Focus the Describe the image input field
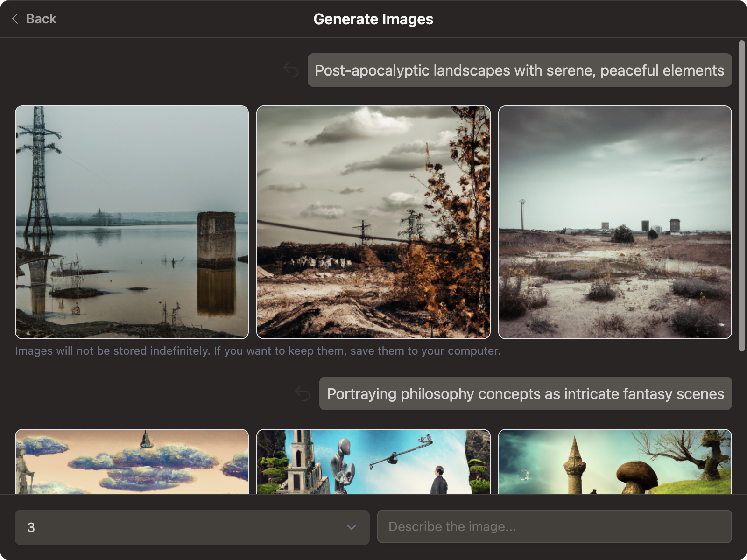747x560 pixels. (x=555, y=526)
